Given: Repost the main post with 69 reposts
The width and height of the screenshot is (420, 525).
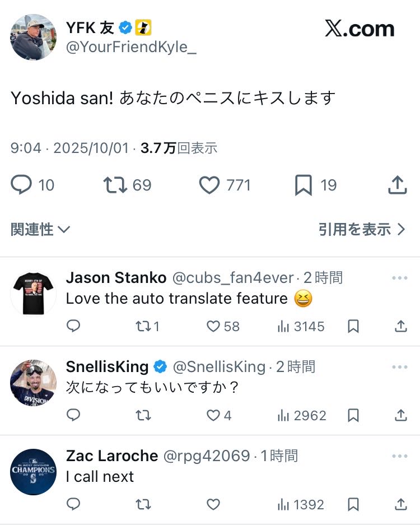Looking at the screenshot, I should pyautogui.click(x=115, y=185).
